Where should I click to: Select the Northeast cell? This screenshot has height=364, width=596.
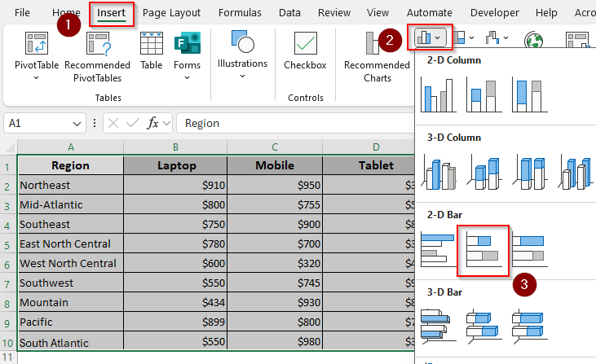[71, 185]
